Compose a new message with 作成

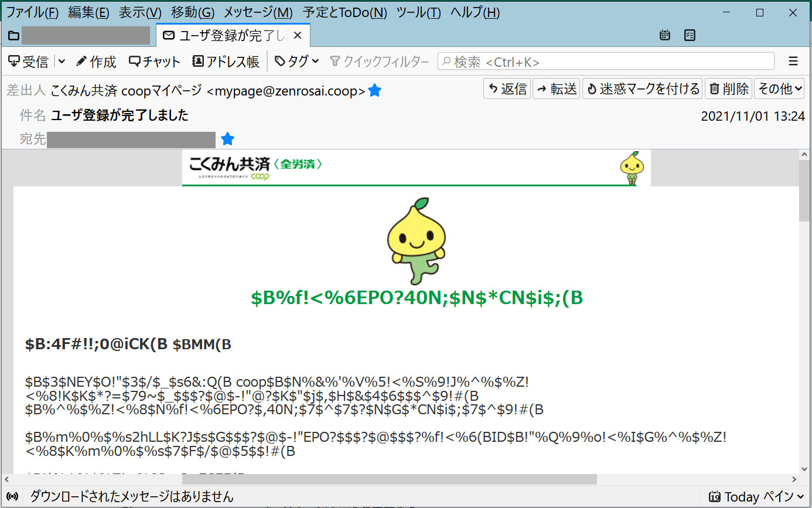click(x=96, y=62)
